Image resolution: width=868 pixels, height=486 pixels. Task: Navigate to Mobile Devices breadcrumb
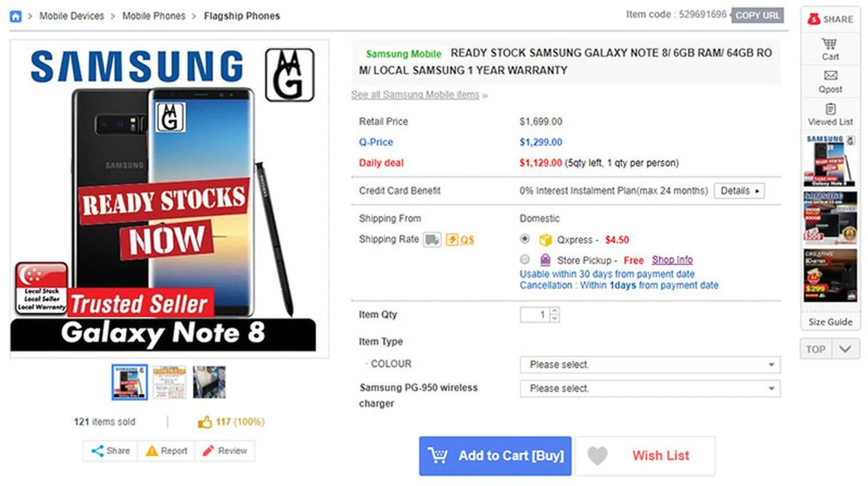click(71, 16)
